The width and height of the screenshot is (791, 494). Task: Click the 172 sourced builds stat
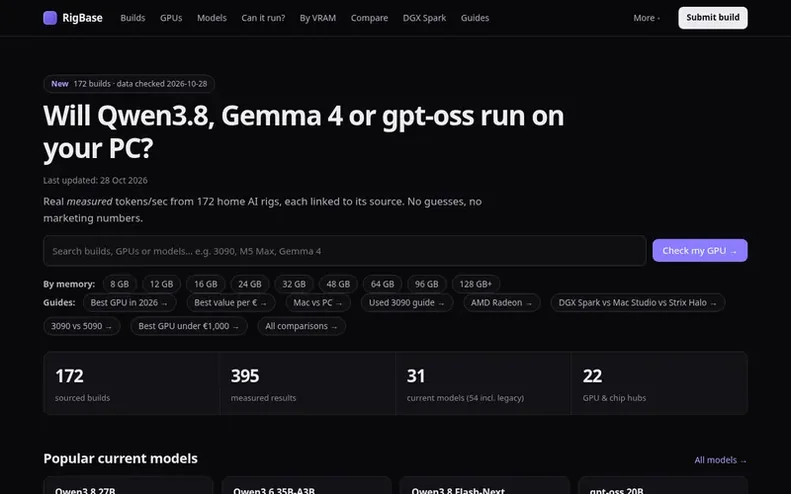(x=132, y=383)
